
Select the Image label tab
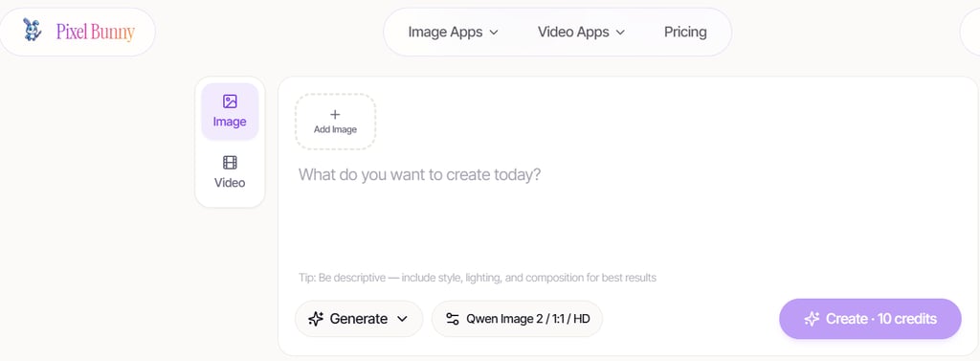(x=230, y=122)
